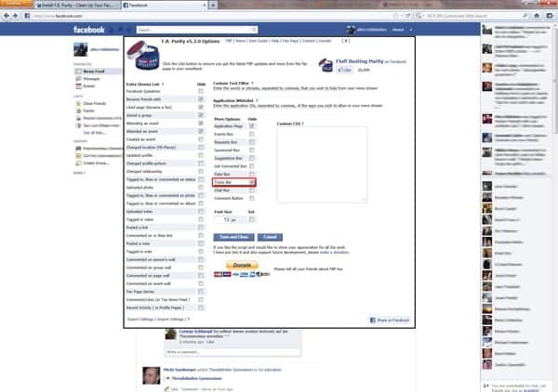
Task: Click the bookmark star in address bar
Action: (x=395, y=16)
